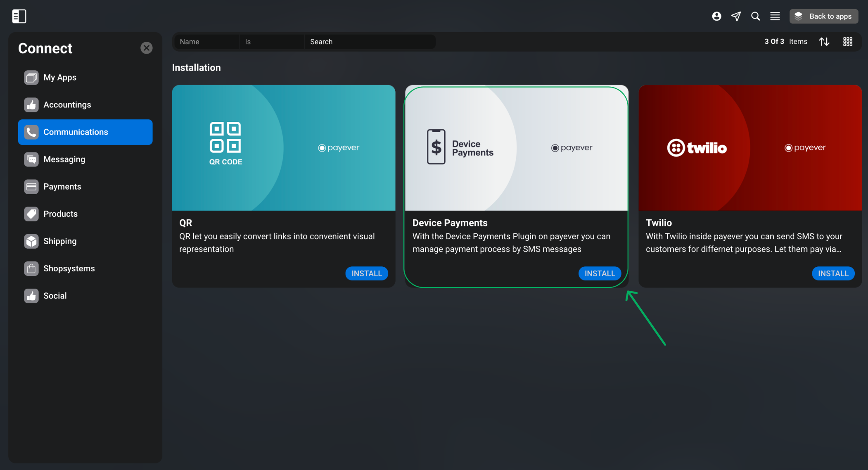Screen dimensions: 868x470
Task: Go to Payments category
Action: pyautogui.click(x=85, y=187)
